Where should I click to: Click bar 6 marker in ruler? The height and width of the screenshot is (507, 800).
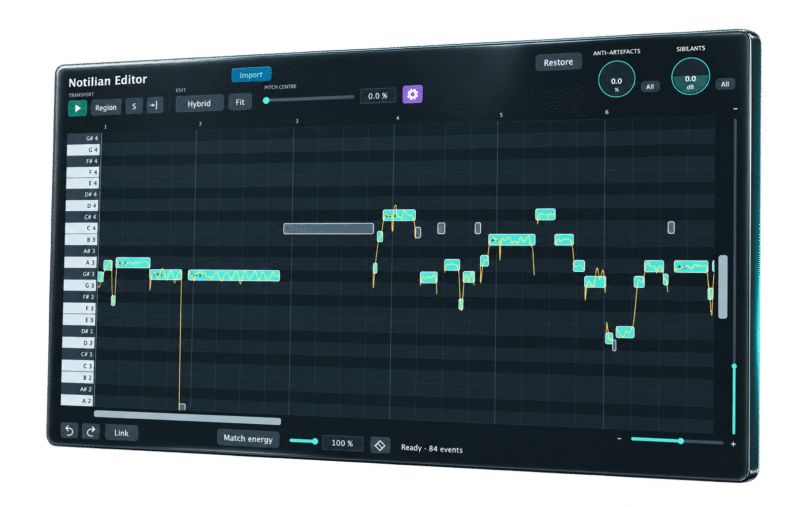(x=607, y=112)
